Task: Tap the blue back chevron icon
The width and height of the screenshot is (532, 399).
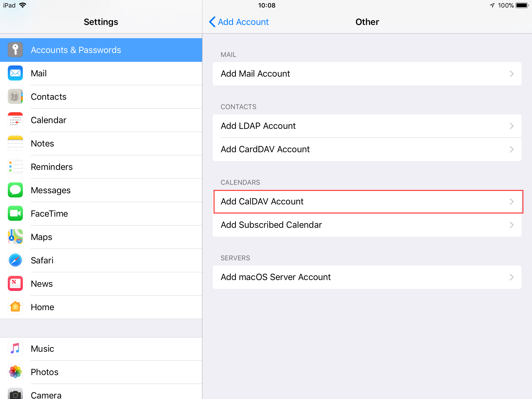Action: 212,22
